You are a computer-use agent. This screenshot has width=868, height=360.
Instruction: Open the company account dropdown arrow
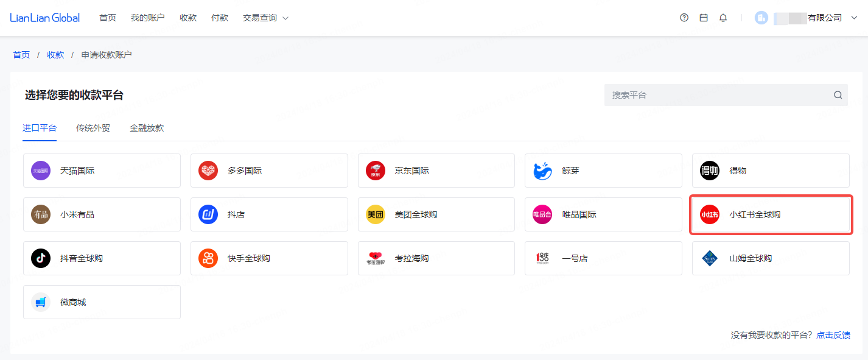[x=854, y=18]
